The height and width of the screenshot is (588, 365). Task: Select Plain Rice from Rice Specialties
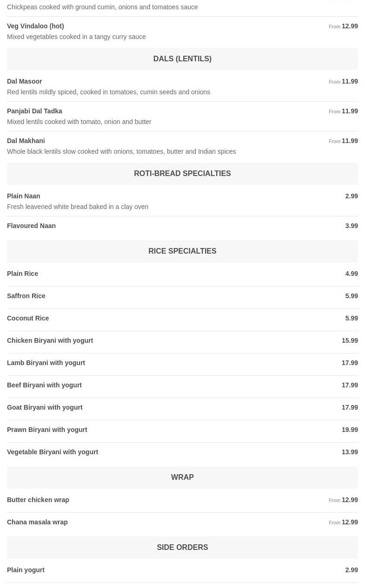[22, 274]
